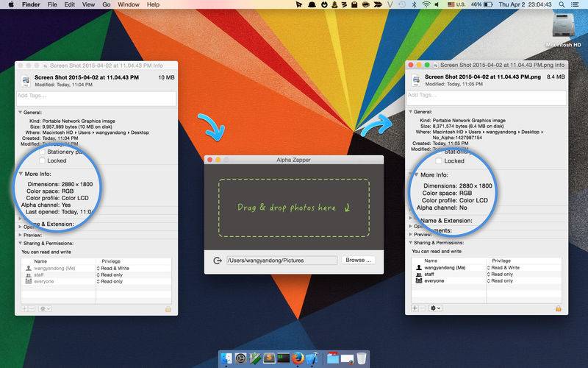Image resolution: width=588 pixels, height=368 pixels.
Task: Click the Browse button in Alpha Zapper
Action: pyautogui.click(x=359, y=260)
